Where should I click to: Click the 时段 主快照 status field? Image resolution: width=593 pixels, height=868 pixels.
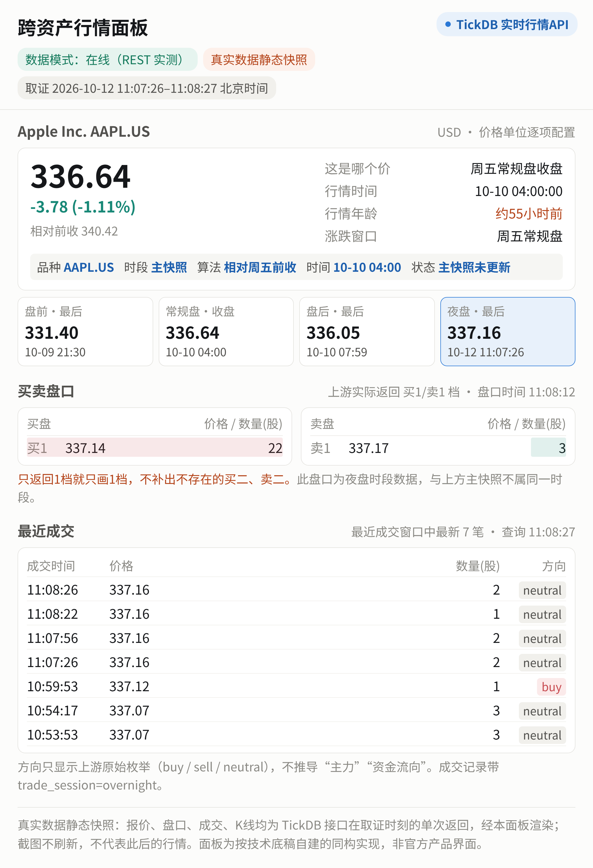tap(155, 267)
